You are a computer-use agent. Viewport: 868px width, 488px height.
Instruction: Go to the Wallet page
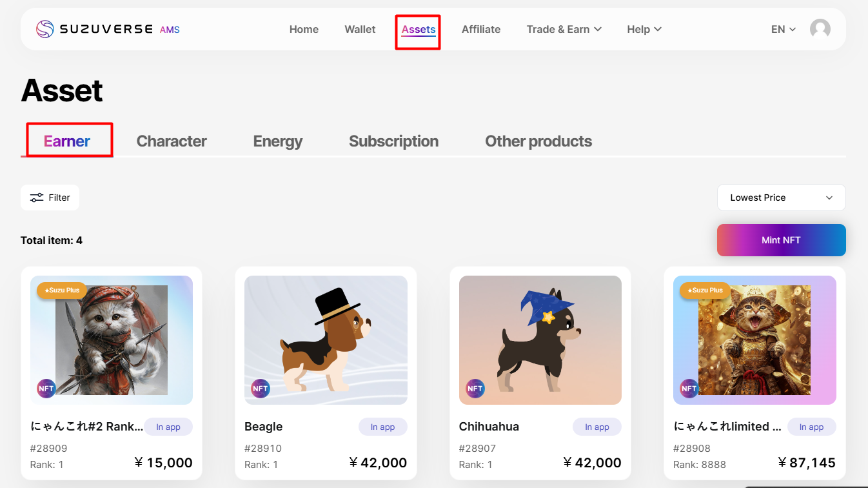[360, 29]
